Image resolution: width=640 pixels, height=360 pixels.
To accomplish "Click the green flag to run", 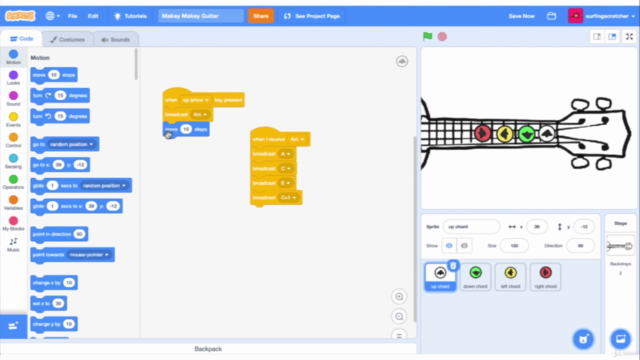I will [x=427, y=36].
